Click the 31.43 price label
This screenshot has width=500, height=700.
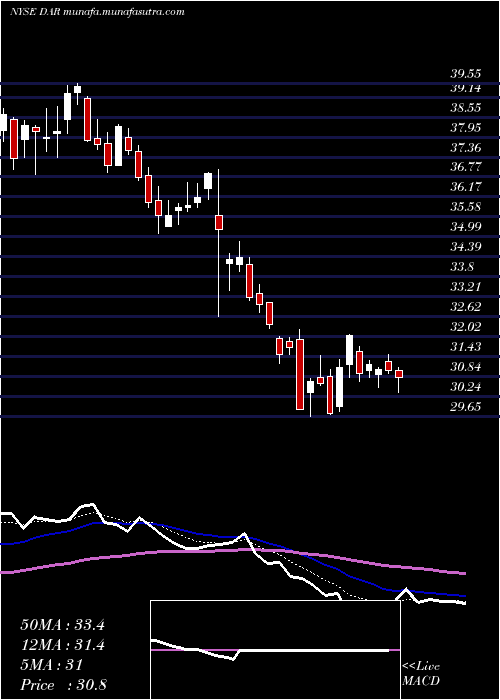pos(465,347)
